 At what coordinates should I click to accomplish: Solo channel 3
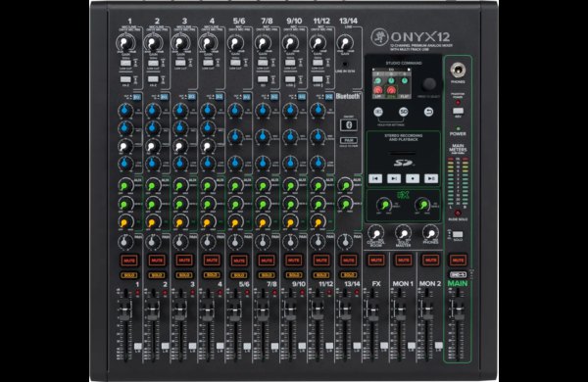(x=184, y=275)
